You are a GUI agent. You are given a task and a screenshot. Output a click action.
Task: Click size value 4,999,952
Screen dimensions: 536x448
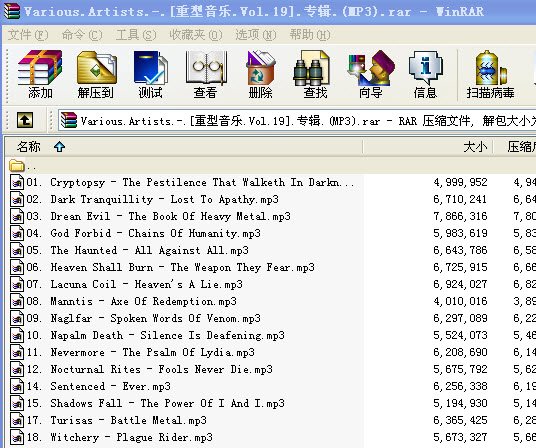point(460,182)
